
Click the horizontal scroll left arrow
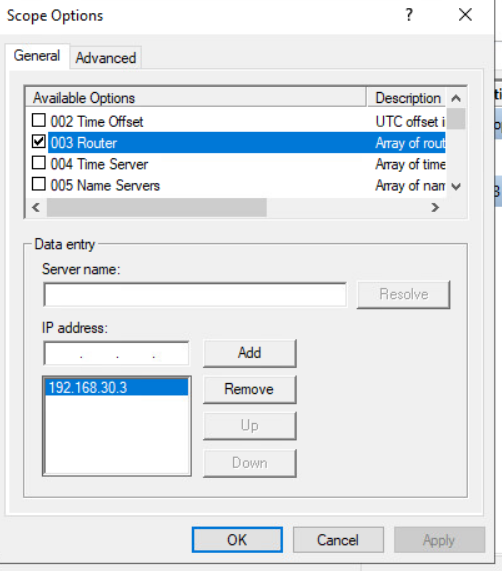tap(36, 208)
